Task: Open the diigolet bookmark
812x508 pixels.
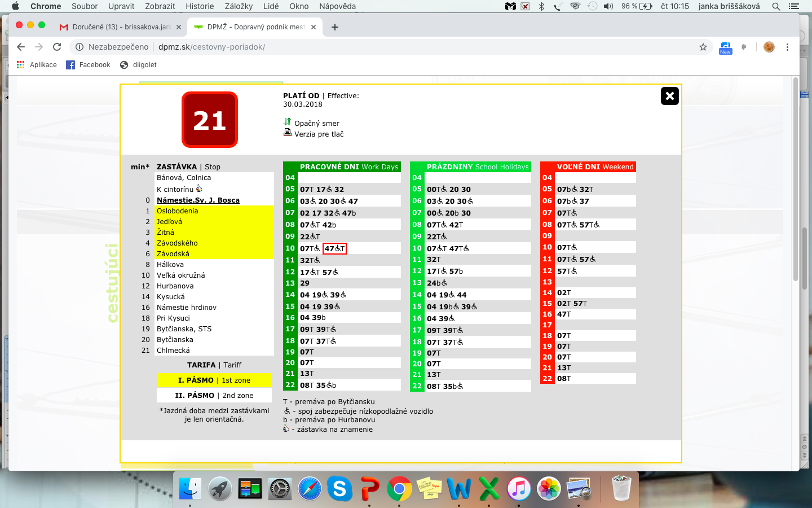Action: click(x=139, y=65)
